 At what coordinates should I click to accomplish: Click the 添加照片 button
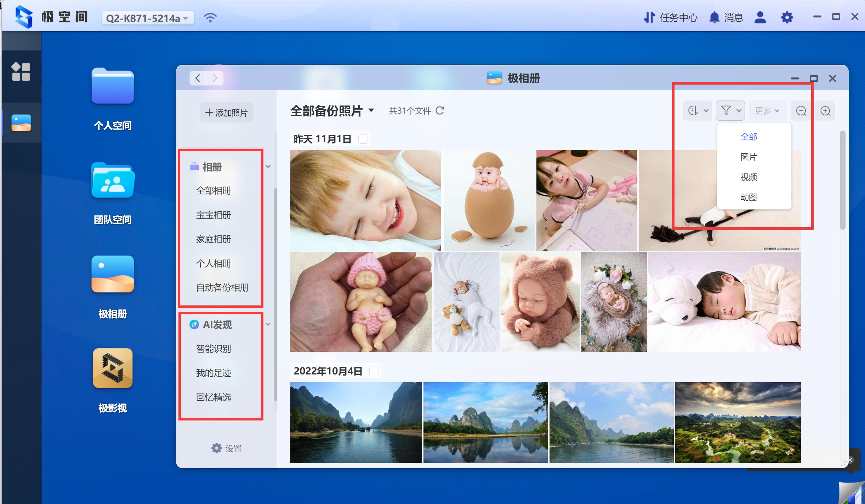coord(226,112)
